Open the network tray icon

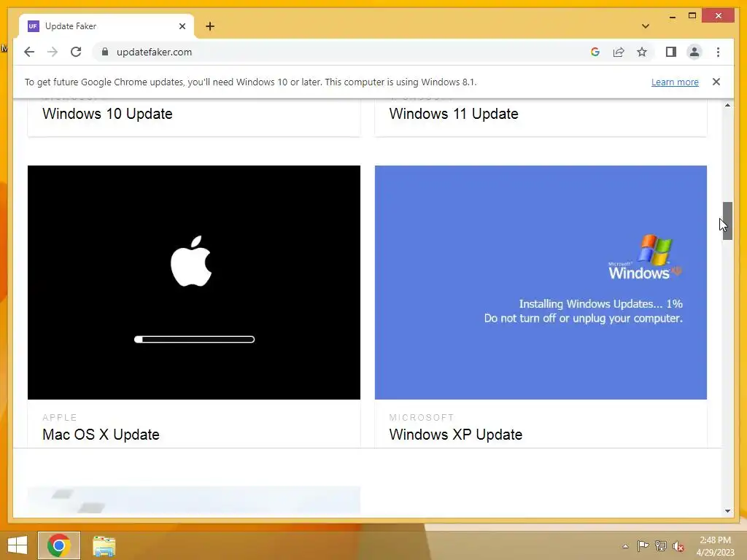pos(661,546)
